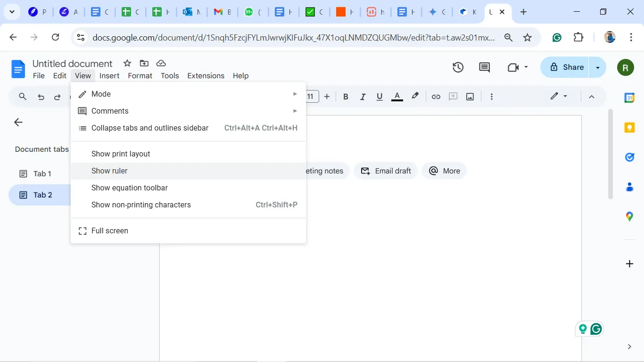This screenshot has width=644, height=362.
Task: Click the More template chip
Action: (x=444, y=171)
